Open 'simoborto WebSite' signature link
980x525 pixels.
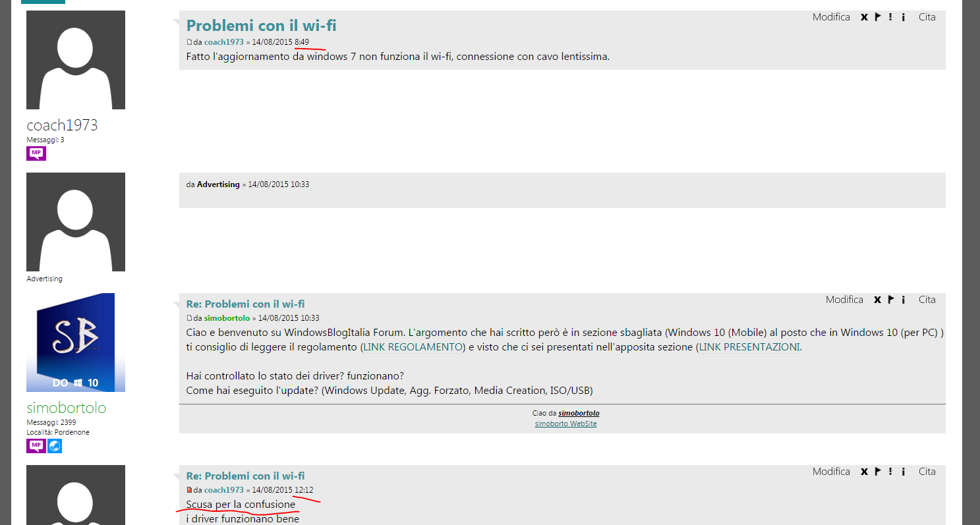[566, 424]
